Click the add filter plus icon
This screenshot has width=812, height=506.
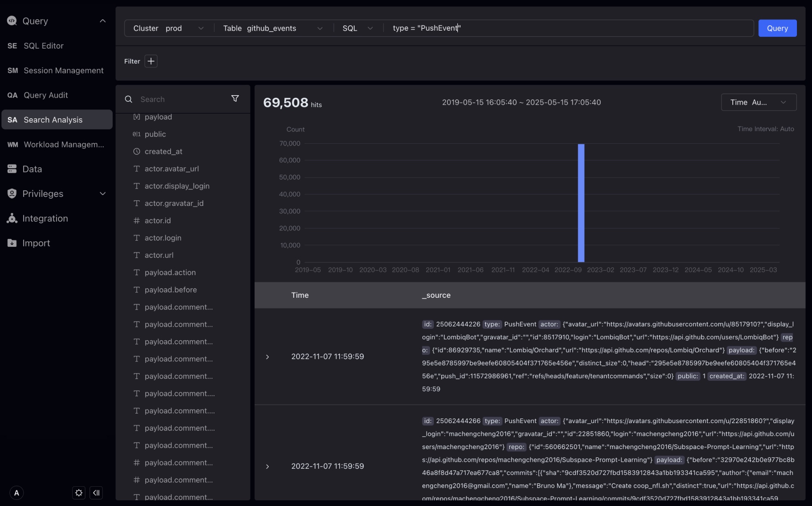pos(151,61)
